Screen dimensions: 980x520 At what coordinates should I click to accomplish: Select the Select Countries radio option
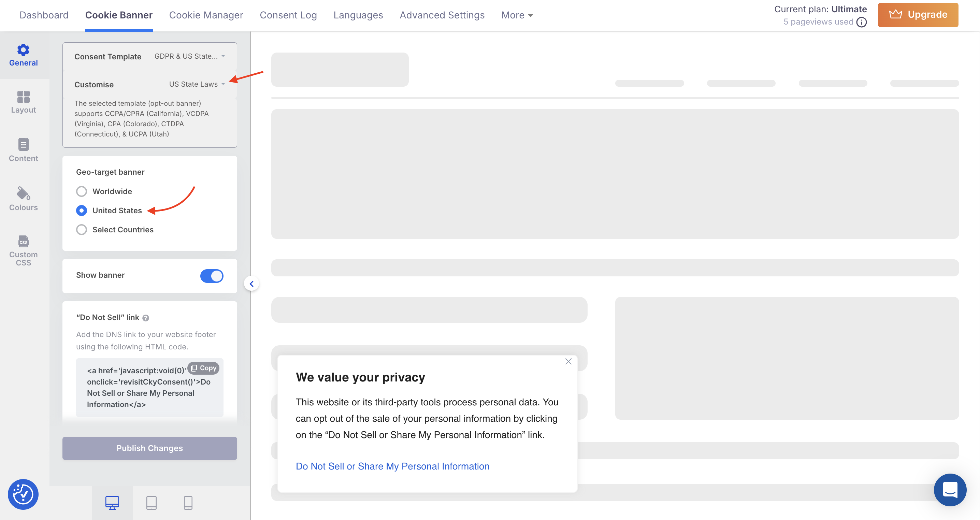click(82, 230)
